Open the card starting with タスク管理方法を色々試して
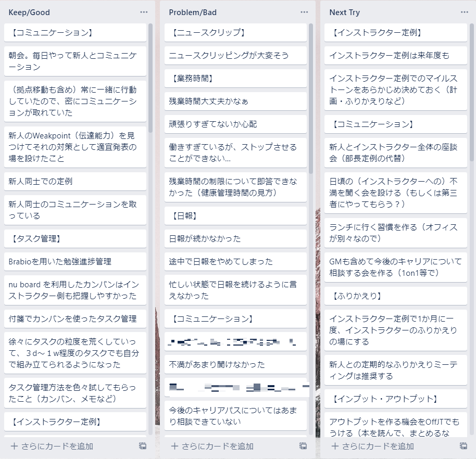 point(75,393)
